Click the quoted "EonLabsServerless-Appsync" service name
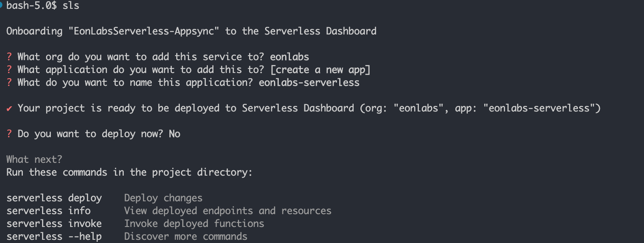 144,31
